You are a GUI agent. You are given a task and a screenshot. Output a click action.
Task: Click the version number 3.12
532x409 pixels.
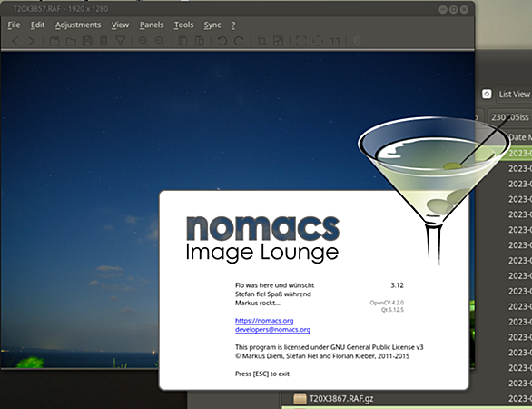pyautogui.click(x=397, y=285)
